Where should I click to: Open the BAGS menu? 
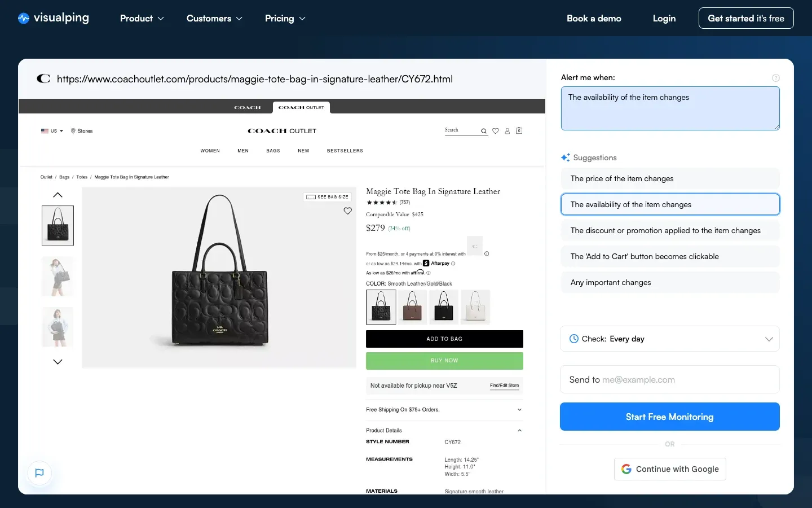pos(273,151)
